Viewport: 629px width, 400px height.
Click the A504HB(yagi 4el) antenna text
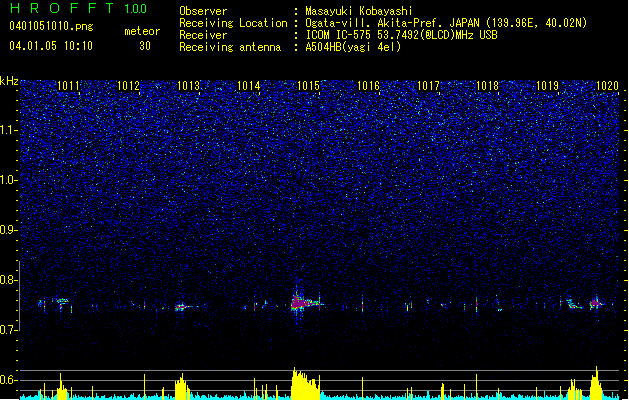(x=353, y=47)
